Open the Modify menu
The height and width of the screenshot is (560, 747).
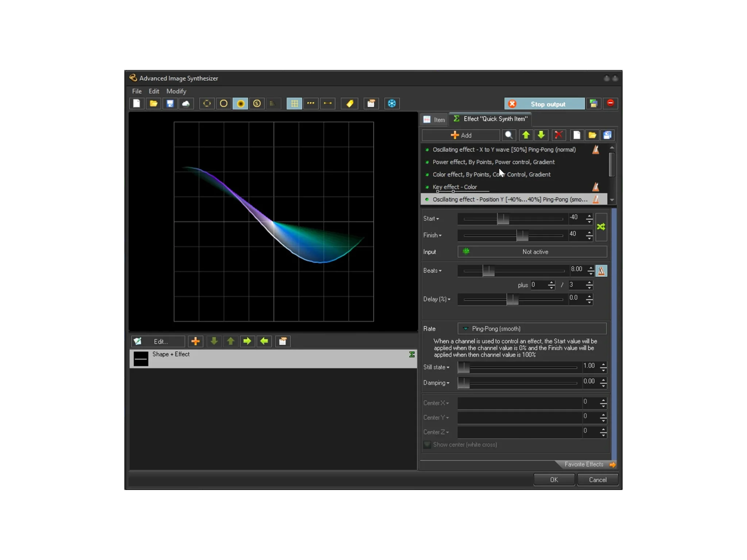[x=176, y=91]
